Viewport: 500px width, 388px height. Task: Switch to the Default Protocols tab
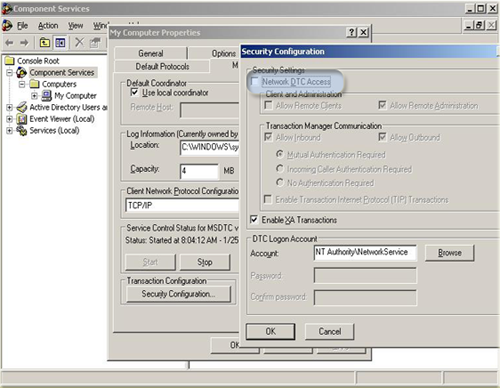(x=162, y=66)
